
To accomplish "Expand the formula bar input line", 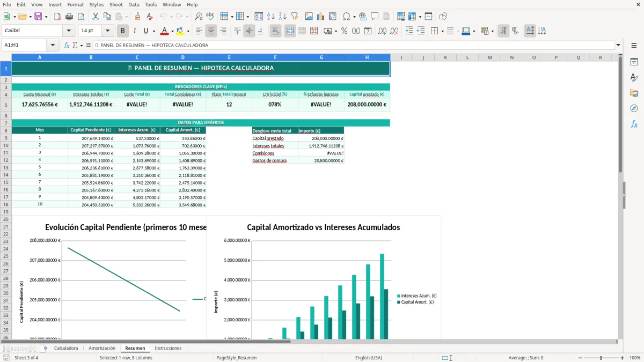I will click(618, 45).
